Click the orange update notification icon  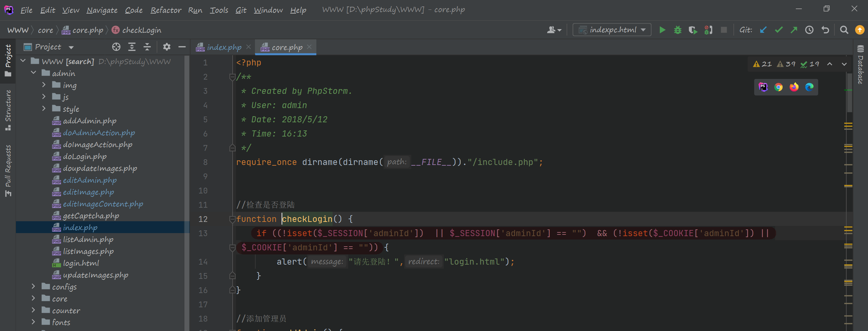click(x=860, y=30)
